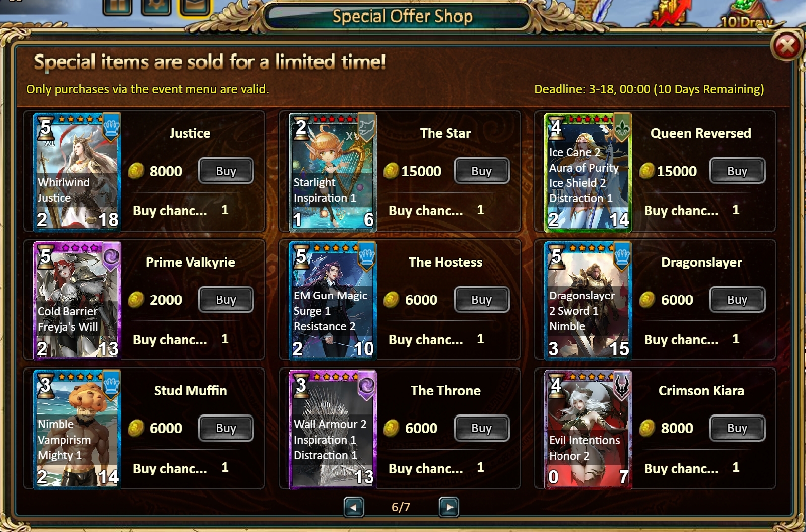This screenshot has width=806, height=532.
Task: Select the Queen Reversed card image
Action: tap(588, 172)
